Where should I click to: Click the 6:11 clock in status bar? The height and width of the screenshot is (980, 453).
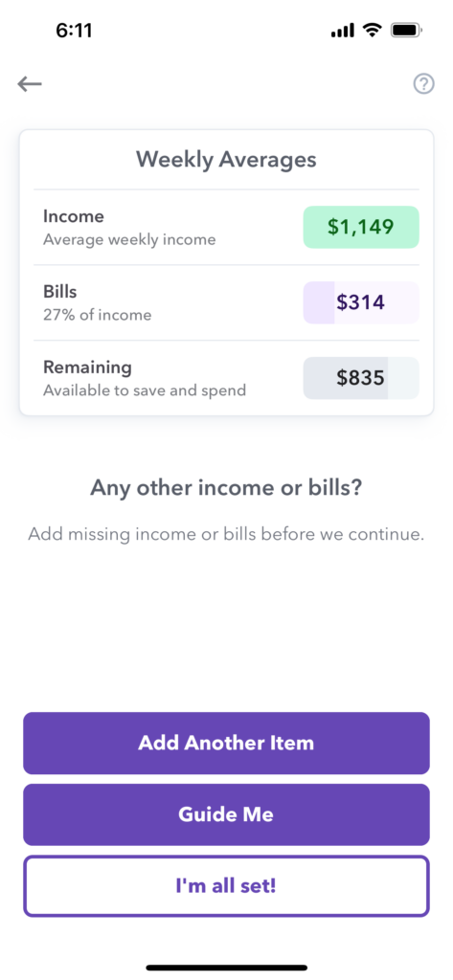pyautogui.click(x=75, y=31)
